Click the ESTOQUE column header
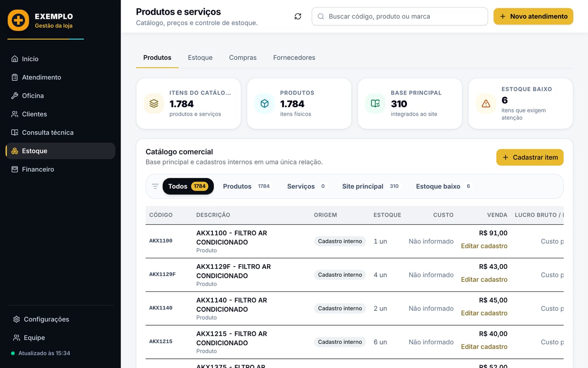The height and width of the screenshot is (368, 588). pyautogui.click(x=387, y=215)
